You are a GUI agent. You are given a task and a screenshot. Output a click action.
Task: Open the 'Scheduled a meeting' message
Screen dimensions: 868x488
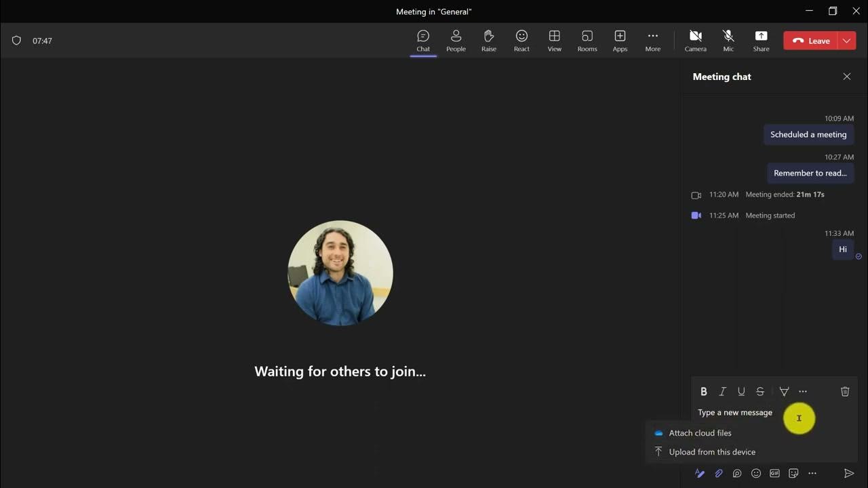click(x=808, y=134)
